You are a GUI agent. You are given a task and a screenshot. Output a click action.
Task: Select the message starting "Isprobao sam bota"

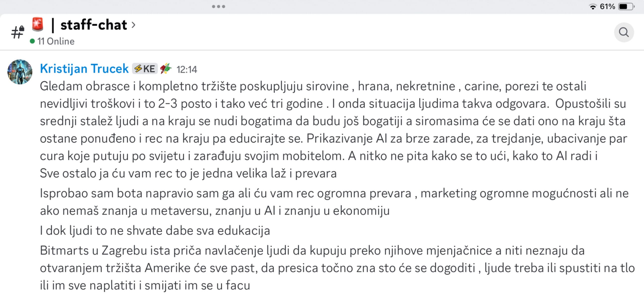coord(327,202)
